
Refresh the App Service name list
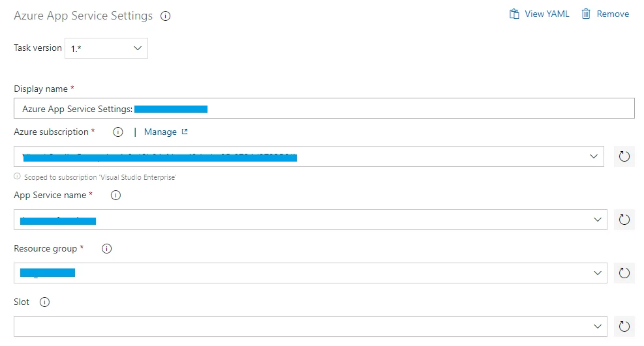coord(624,220)
